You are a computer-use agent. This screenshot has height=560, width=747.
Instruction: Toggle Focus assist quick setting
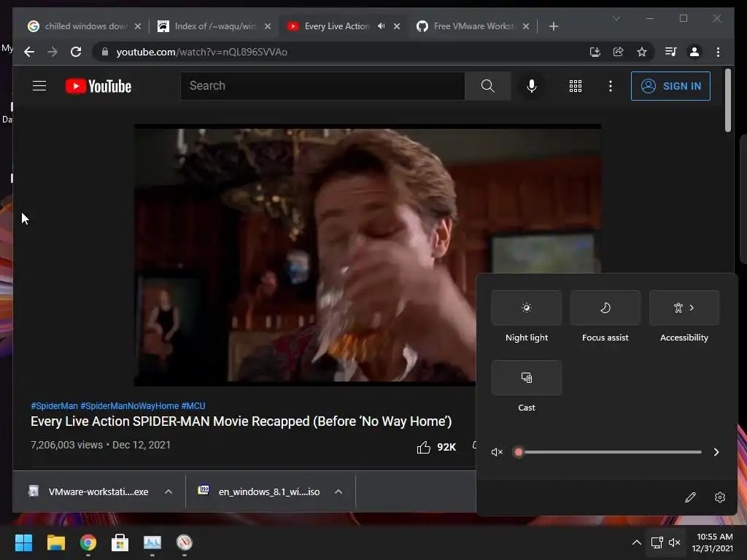605,308
